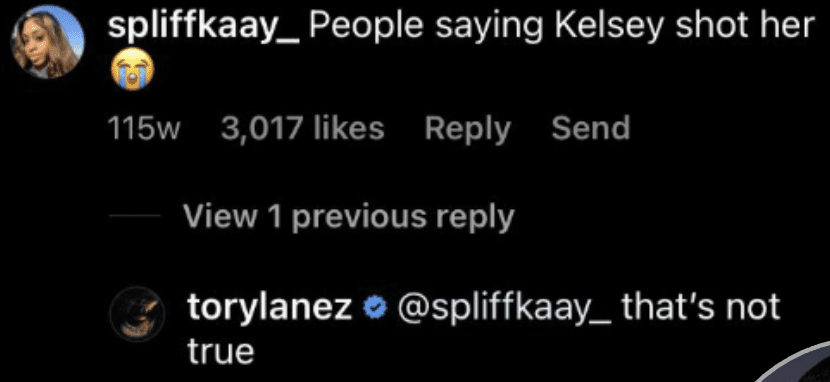This screenshot has height=382, width=830.
Task: Click the 115w timestamp
Action: pos(144,129)
